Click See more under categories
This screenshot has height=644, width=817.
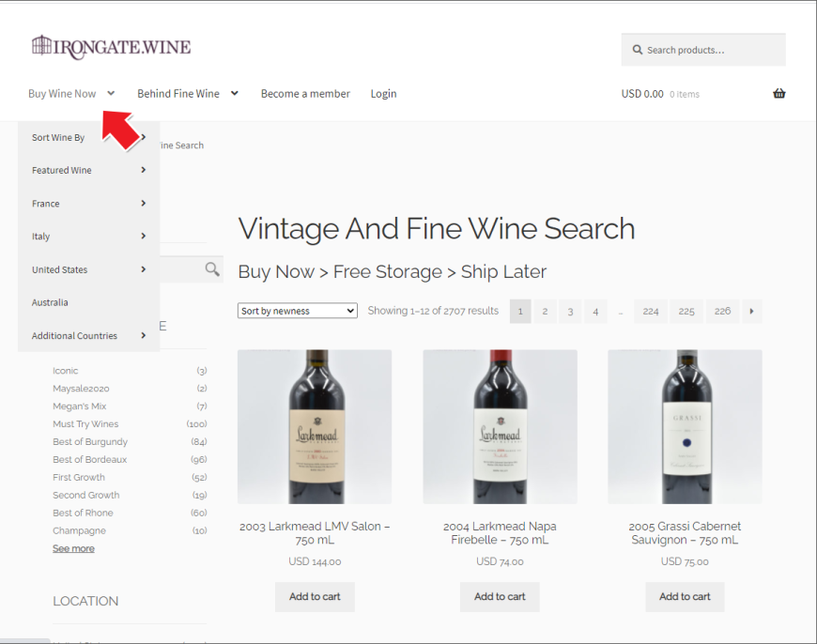[73, 548]
